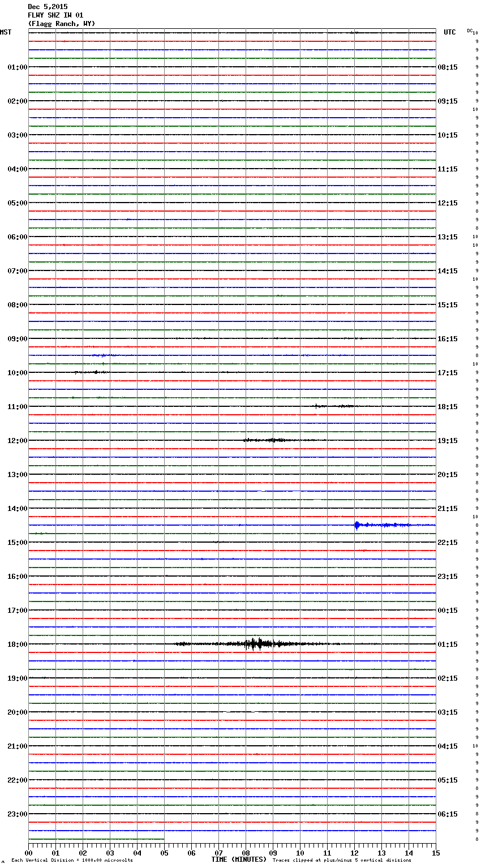Click minute tick label 15 on the axis
This screenshot has height=868, width=481.
click(436, 853)
